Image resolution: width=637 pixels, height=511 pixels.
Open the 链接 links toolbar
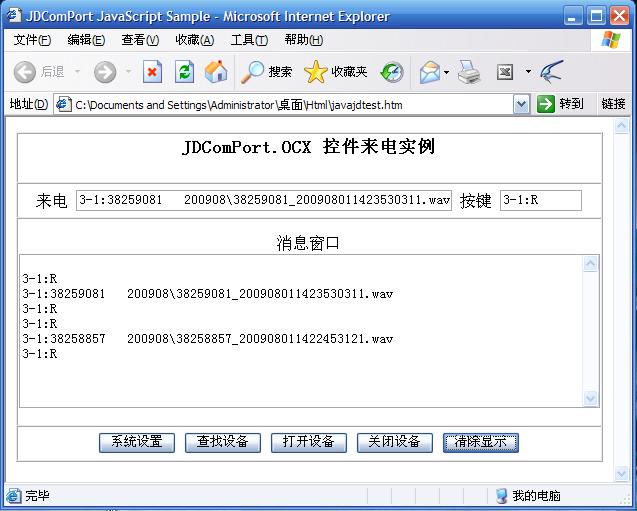pyautogui.click(x=613, y=104)
